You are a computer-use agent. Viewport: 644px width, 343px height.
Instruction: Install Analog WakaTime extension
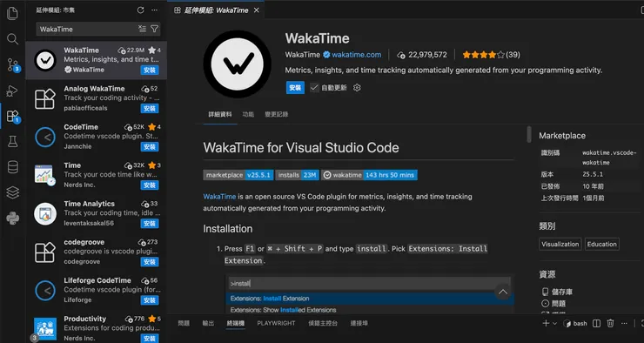click(x=150, y=109)
